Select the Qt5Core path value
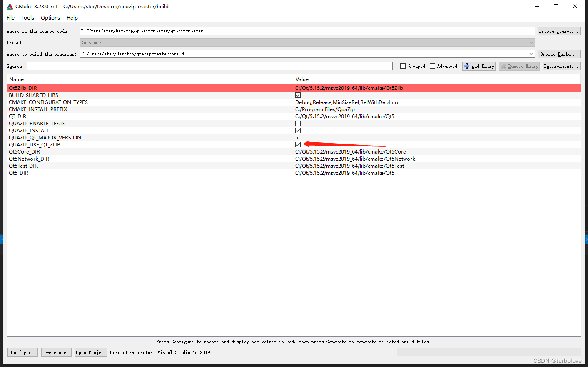This screenshot has height=367, width=588. pyautogui.click(x=351, y=152)
